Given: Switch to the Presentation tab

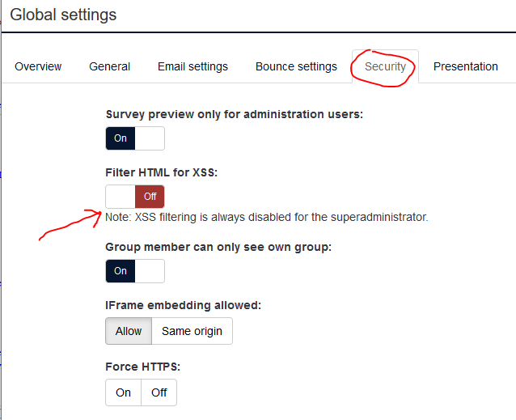Looking at the screenshot, I should point(466,66).
